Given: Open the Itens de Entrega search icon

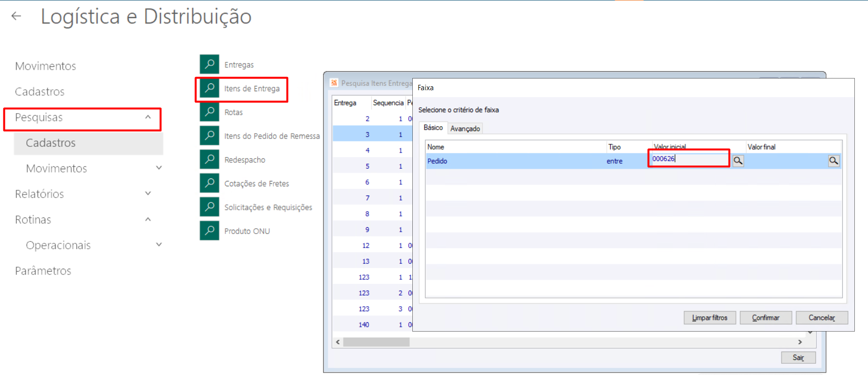Looking at the screenshot, I should pyautogui.click(x=210, y=88).
